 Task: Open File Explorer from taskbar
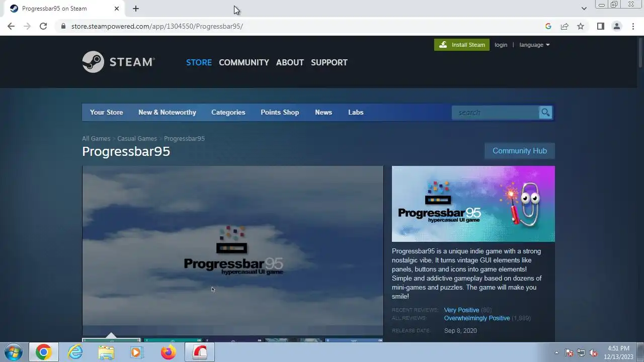tap(106, 352)
